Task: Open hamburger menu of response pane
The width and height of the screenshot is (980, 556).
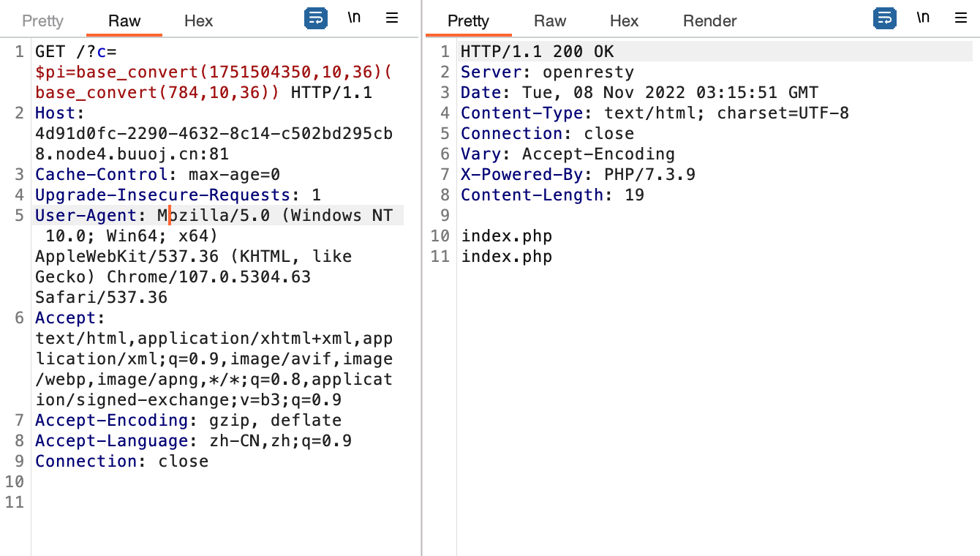Action: [961, 18]
